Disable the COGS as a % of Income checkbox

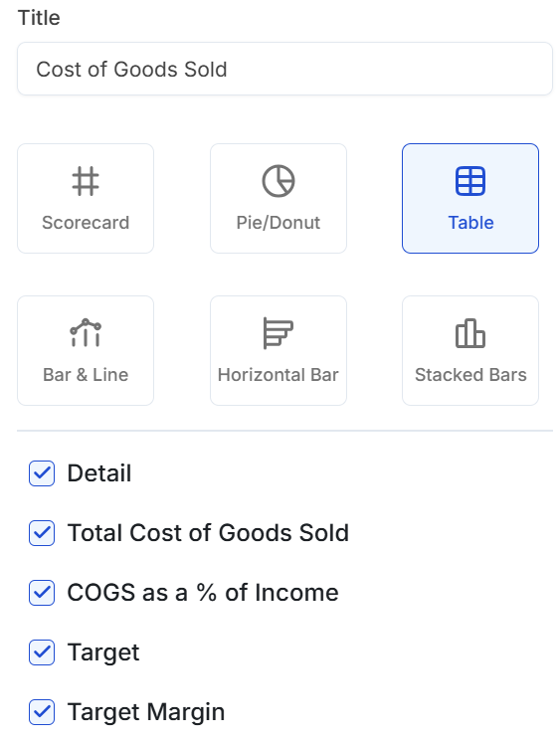tap(42, 593)
